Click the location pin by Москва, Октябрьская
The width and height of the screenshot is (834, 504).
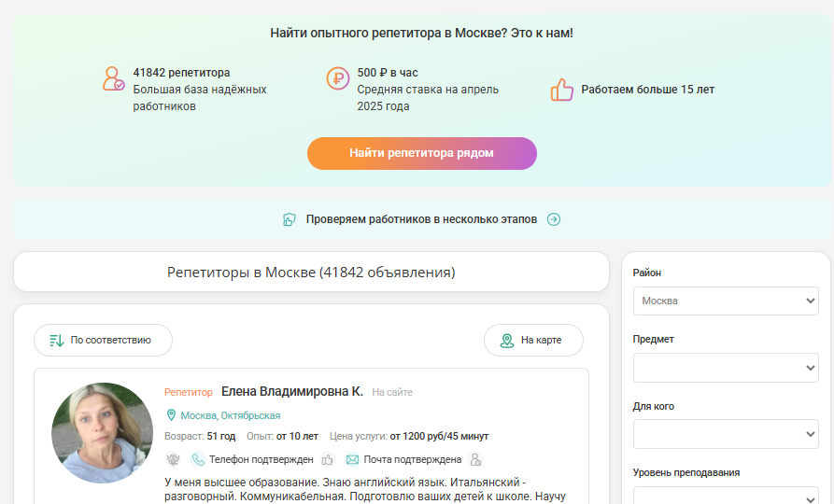click(171, 415)
